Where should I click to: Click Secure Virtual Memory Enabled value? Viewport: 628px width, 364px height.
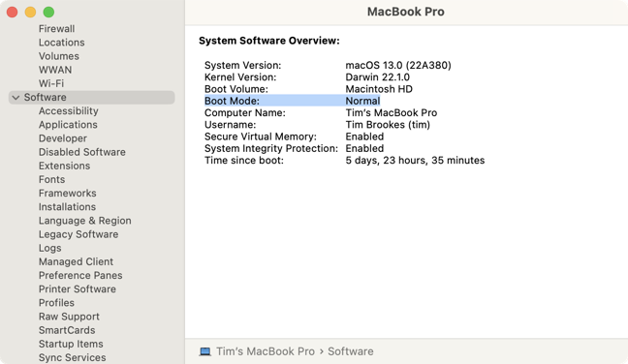click(364, 136)
